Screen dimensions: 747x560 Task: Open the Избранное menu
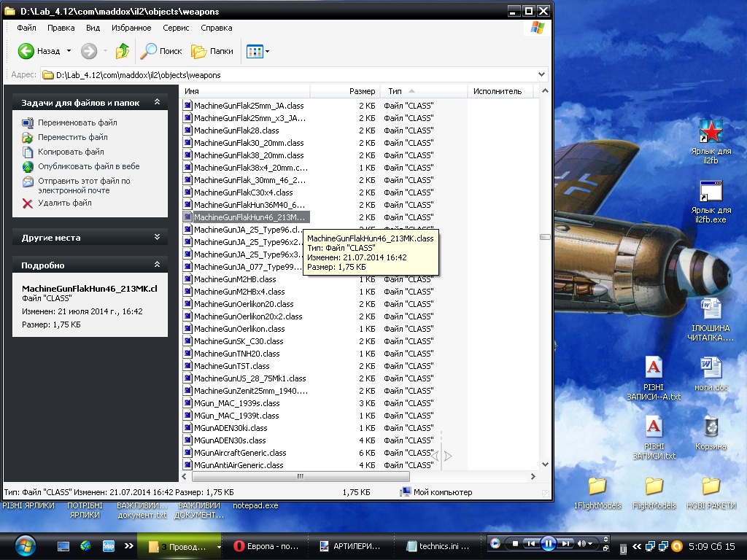click(x=131, y=28)
